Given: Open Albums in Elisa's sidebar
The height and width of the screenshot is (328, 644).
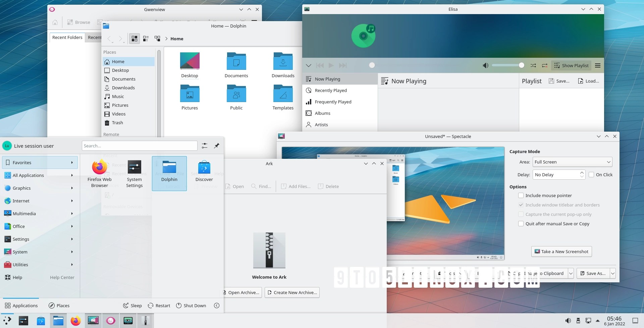Looking at the screenshot, I should click(x=340, y=113).
